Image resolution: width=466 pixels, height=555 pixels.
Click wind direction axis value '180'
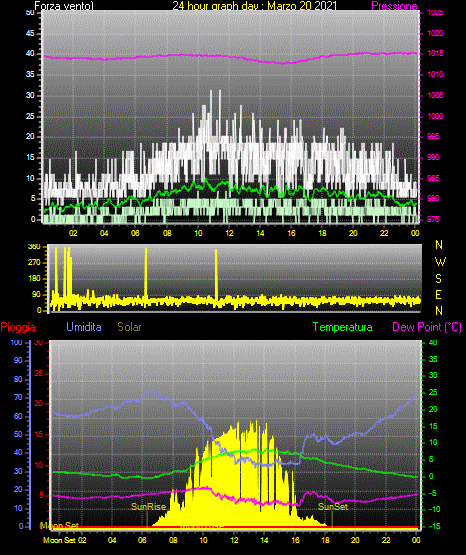pos(34,279)
